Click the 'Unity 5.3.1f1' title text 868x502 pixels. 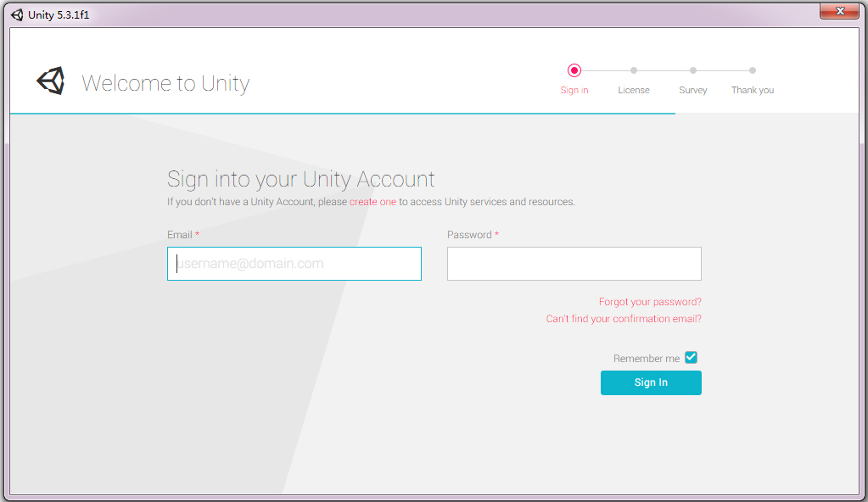[x=59, y=15]
